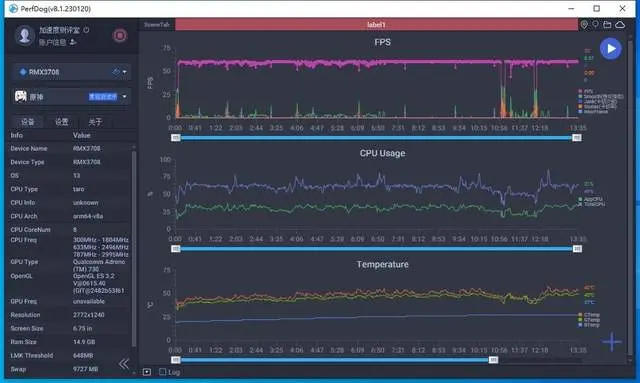640x383 pixels.
Task: Toggle the TotalCPU series in CPU legend
Action: 591,204
